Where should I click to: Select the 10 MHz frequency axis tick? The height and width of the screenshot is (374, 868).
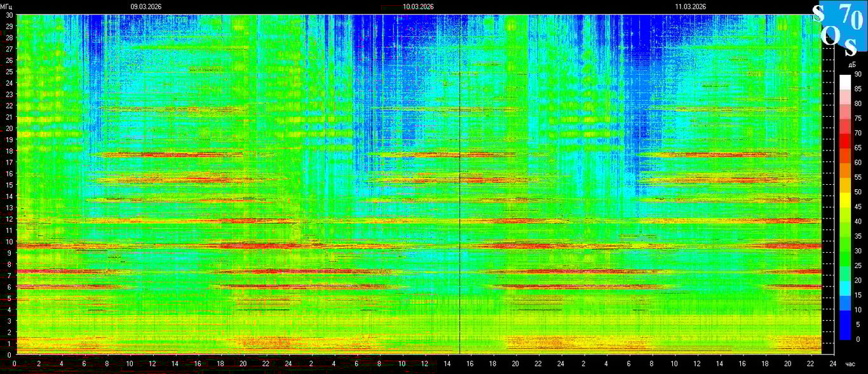[x=9, y=241]
